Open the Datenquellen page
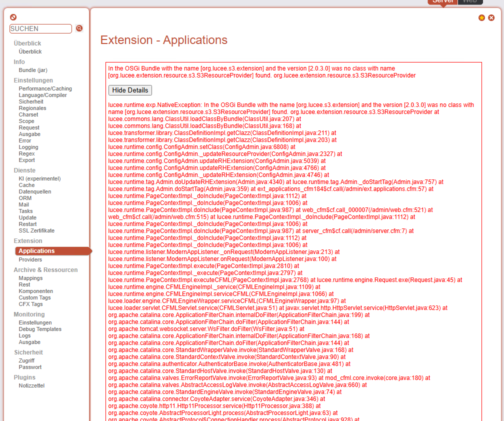The image size is (504, 421). coord(34,191)
